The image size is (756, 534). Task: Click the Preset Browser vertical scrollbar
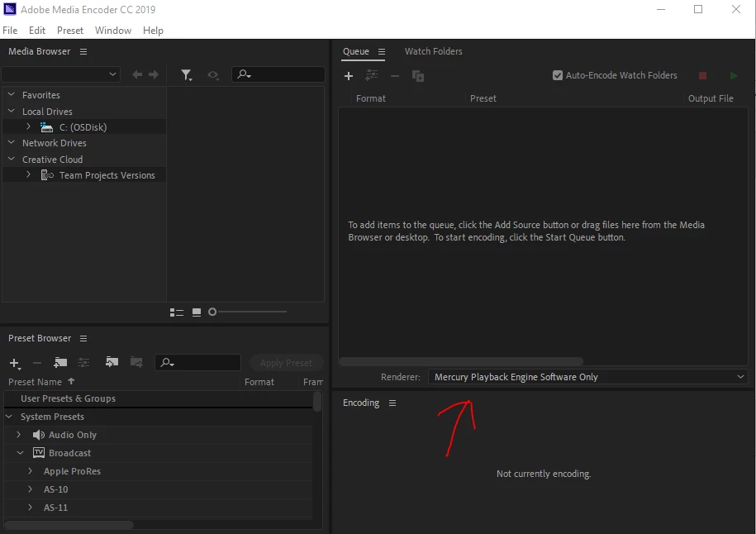[316, 402]
